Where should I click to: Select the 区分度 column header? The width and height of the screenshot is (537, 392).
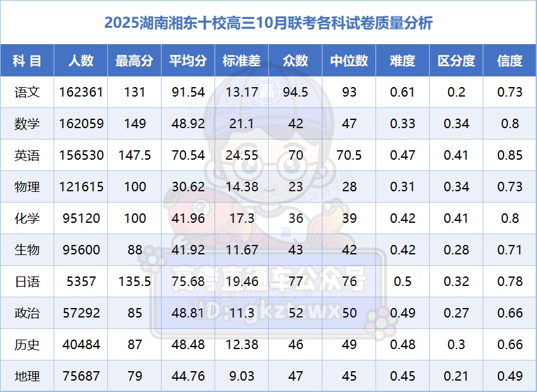(456, 61)
